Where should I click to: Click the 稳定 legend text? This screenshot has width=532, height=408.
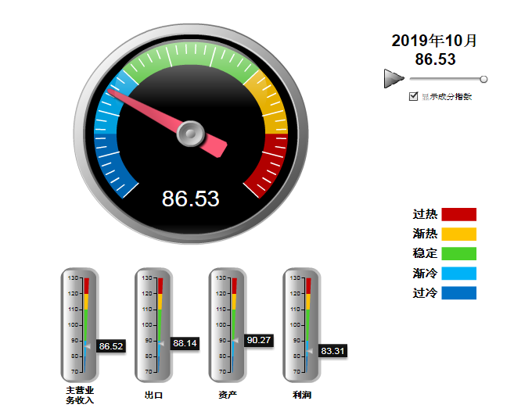425,254
